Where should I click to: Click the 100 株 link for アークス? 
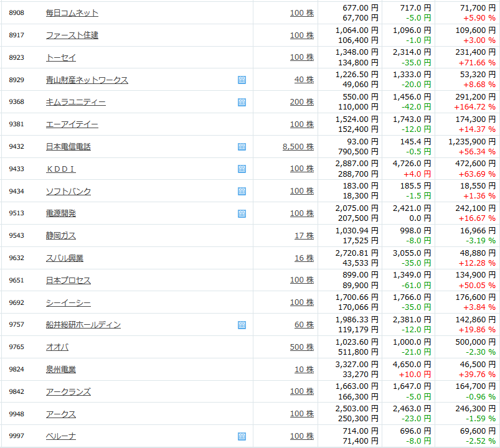pos(302,414)
